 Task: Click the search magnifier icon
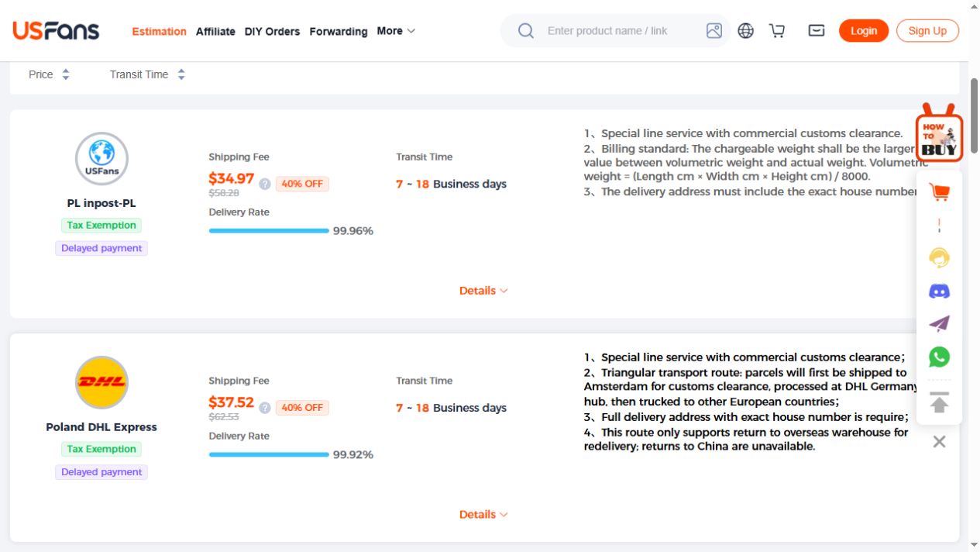526,31
